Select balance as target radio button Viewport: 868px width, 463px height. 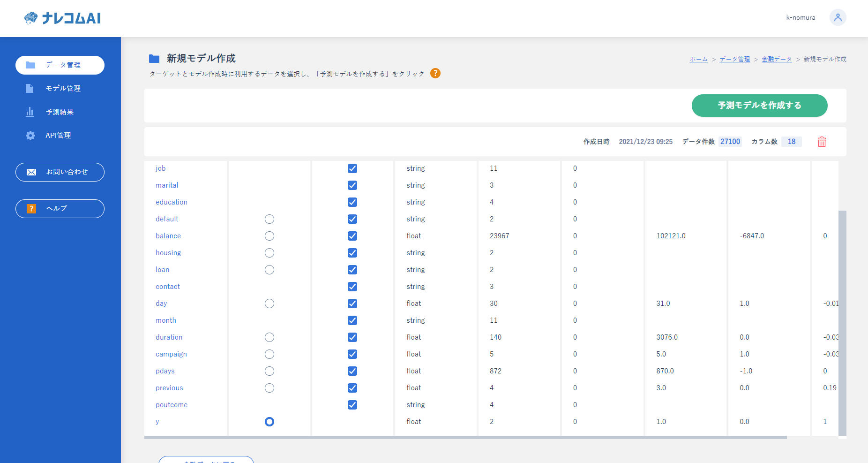pos(269,236)
